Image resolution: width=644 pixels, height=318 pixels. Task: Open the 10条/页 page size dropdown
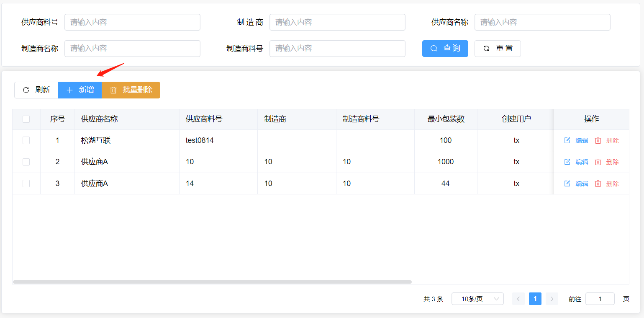(477, 299)
